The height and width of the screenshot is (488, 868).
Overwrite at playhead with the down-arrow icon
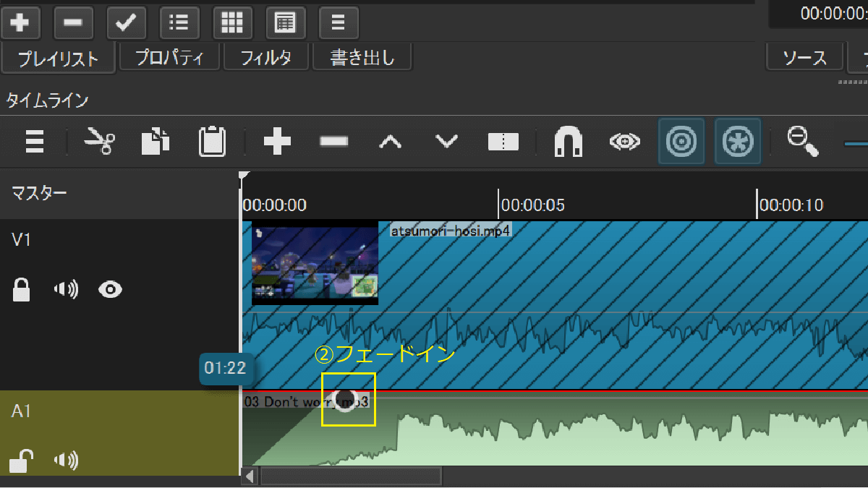(446, 142)
